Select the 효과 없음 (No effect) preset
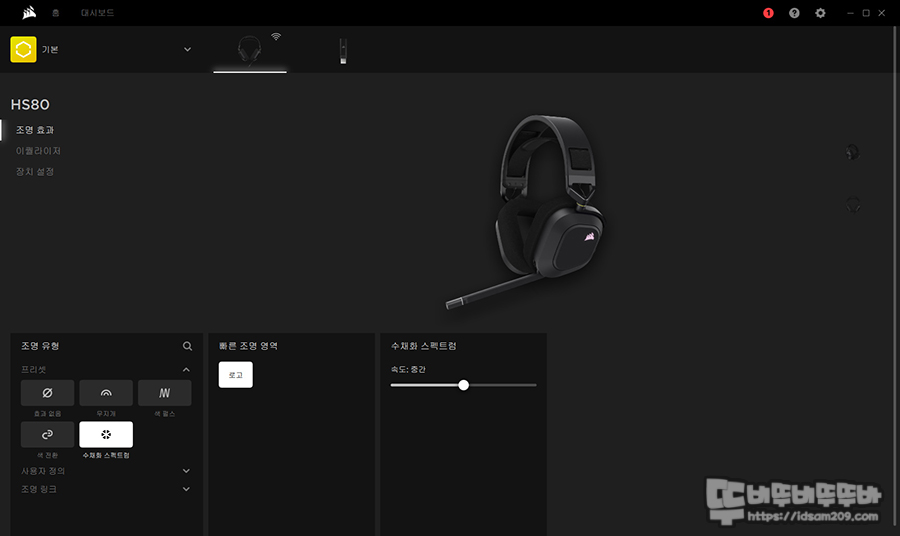900x536 pixels. (48, 393)
